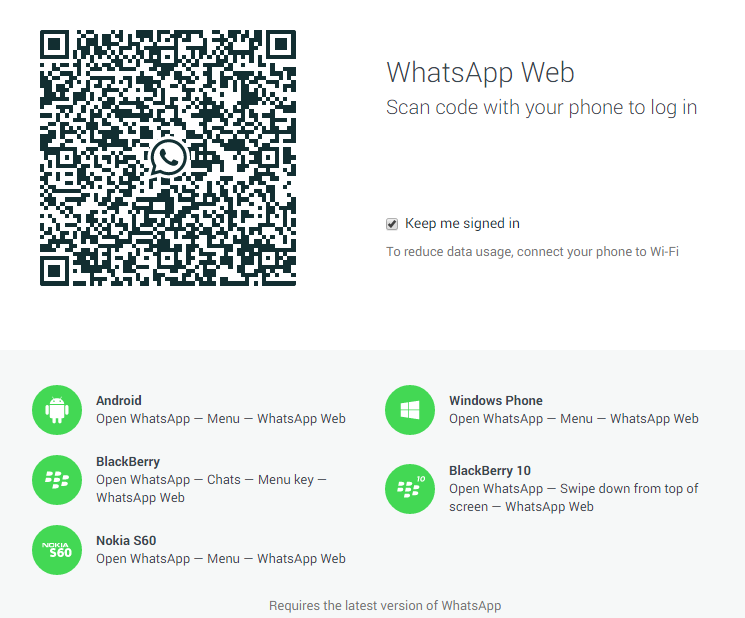Screen dimensions: 745x618
Task: Click BlackBerry 10's Swipe down instructions
Action: (573, 498)
